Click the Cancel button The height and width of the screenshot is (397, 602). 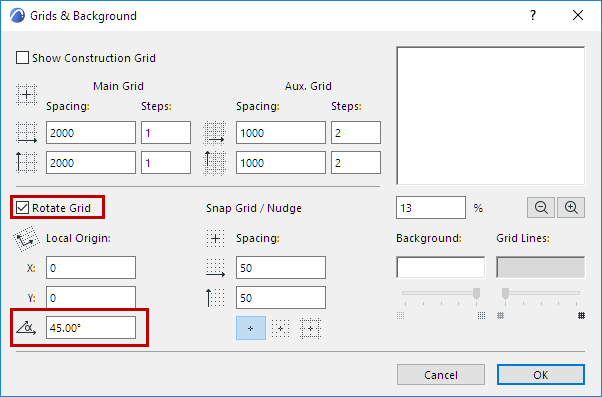(x=441, y=375)
